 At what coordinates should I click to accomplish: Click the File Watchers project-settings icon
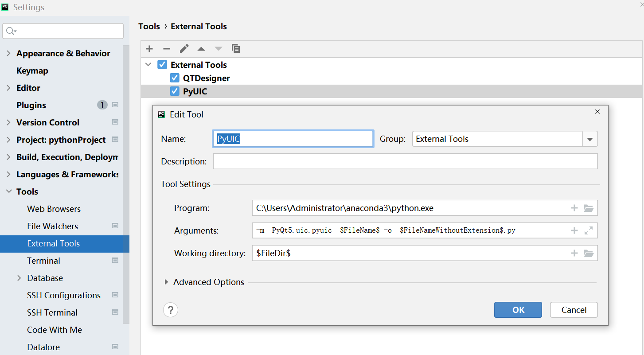115,226
